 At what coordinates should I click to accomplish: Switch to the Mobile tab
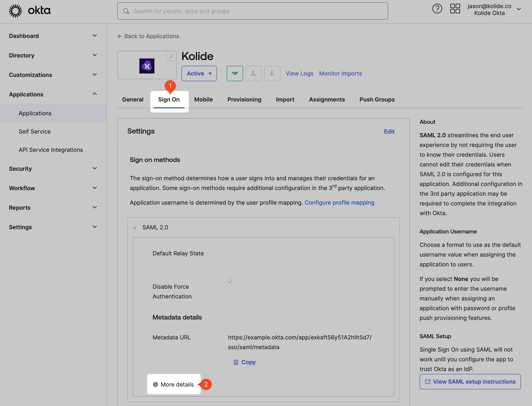203,99
